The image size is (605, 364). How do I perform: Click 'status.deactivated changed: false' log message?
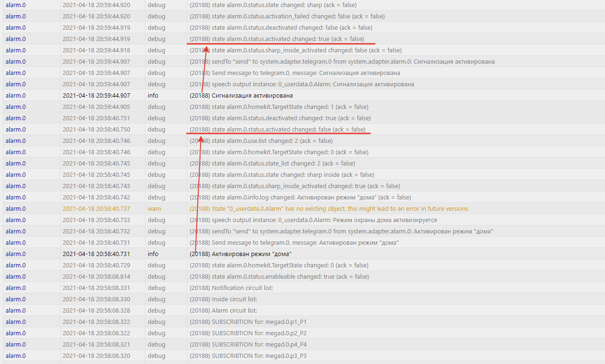point(281,27)
